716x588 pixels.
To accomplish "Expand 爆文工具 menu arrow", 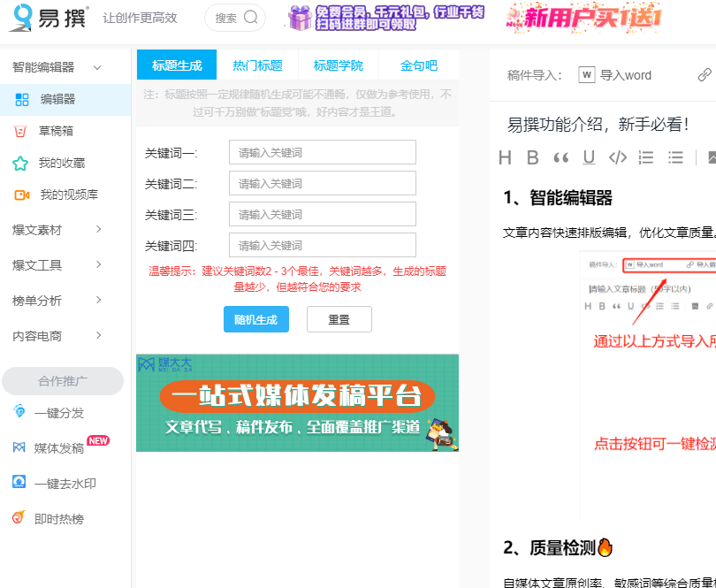I will coord(99,264).
